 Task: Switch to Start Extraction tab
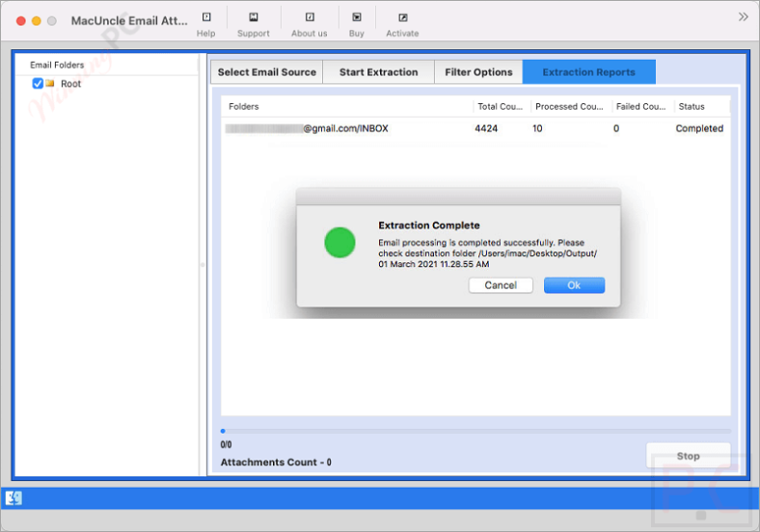(378, 72)
